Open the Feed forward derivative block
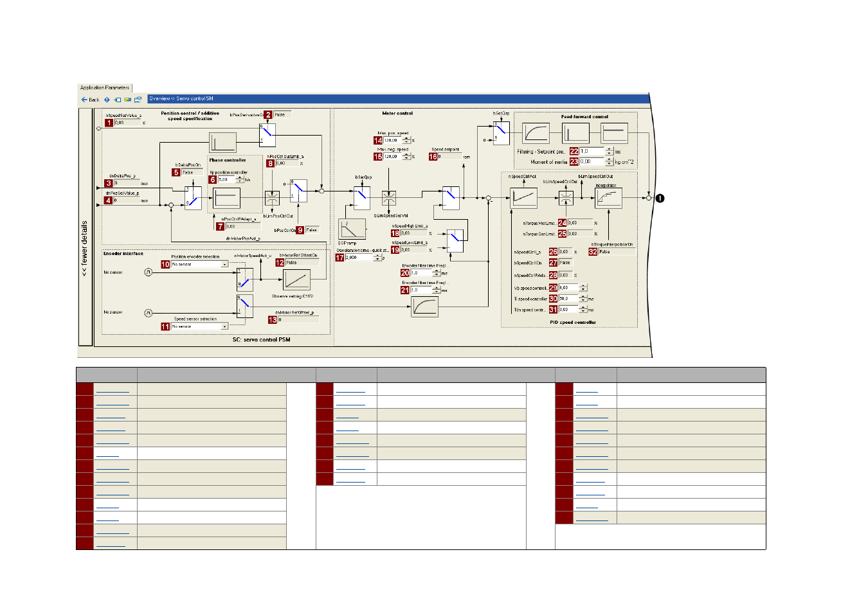Screen dimensions: 868x613 pos(575,133)
